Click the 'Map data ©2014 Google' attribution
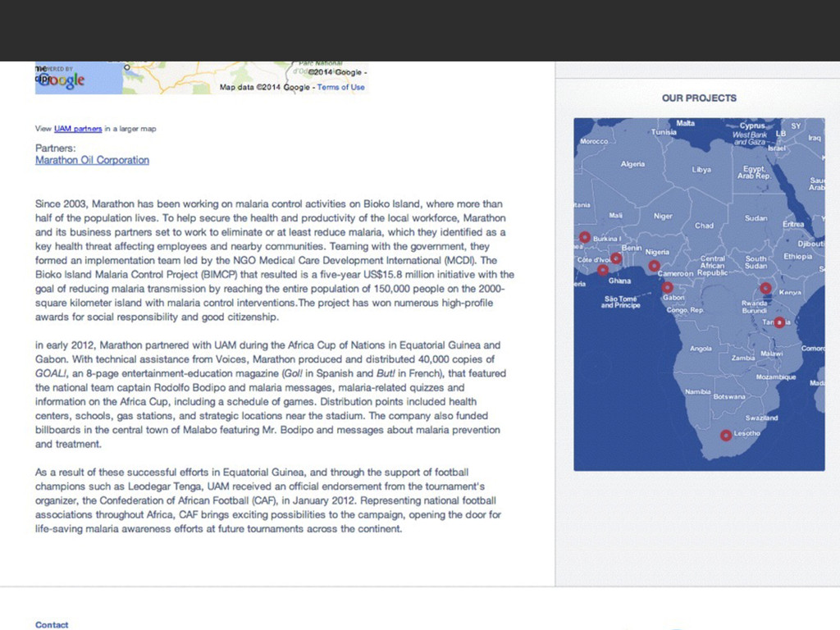 pyautogui.click(x=265, y=87)
